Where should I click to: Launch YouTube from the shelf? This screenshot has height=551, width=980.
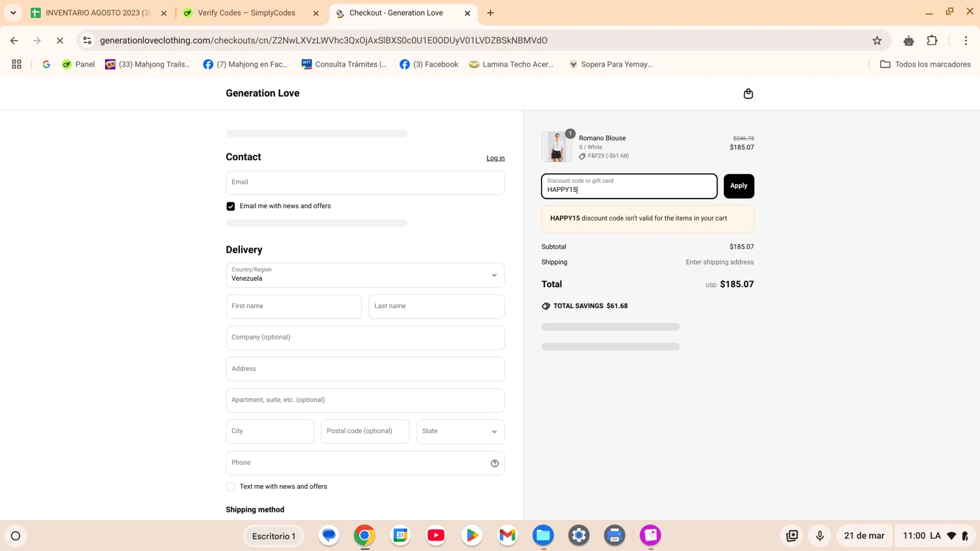(436, 535)
